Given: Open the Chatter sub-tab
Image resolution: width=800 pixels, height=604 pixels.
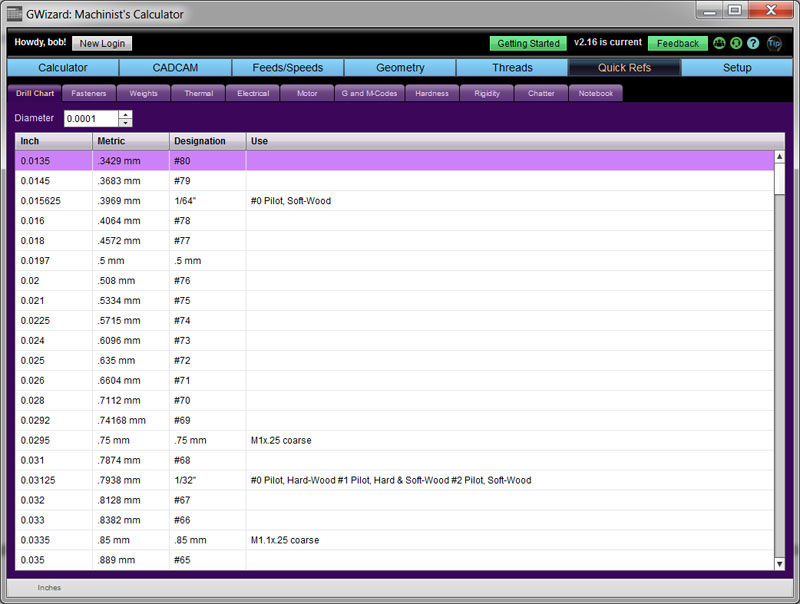Looking at the screenshot, I should [541, 93].
